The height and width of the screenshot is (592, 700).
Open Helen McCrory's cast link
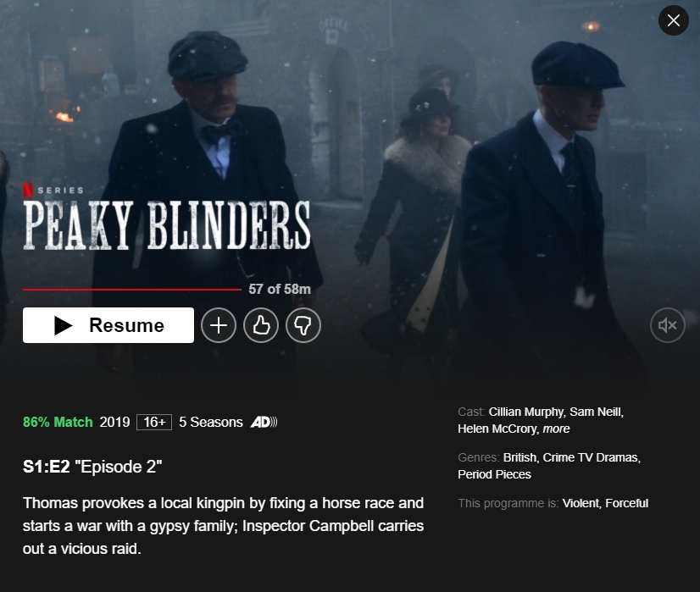(x=498, y=429)
